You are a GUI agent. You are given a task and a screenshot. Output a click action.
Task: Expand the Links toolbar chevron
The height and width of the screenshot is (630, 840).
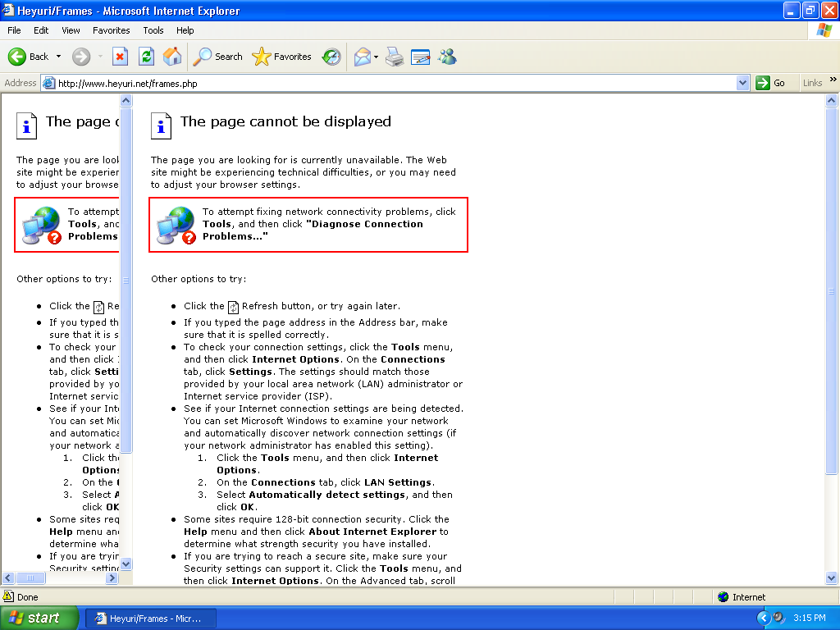point(833,80)
